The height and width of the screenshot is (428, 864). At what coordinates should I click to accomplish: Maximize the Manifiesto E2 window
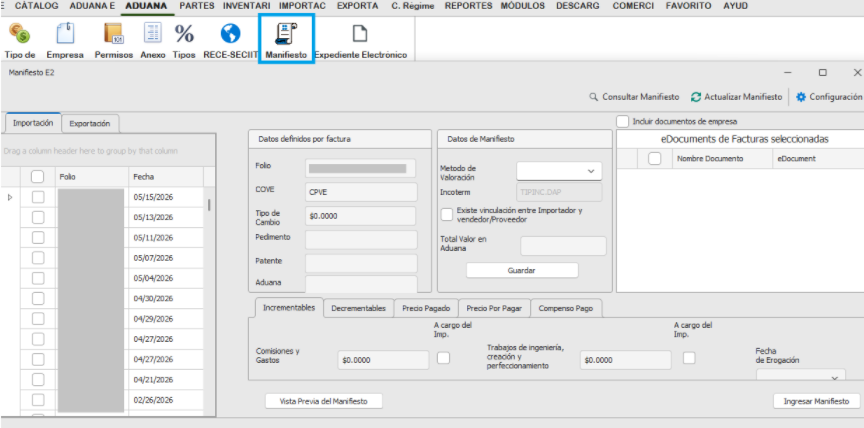click(823, 73)
